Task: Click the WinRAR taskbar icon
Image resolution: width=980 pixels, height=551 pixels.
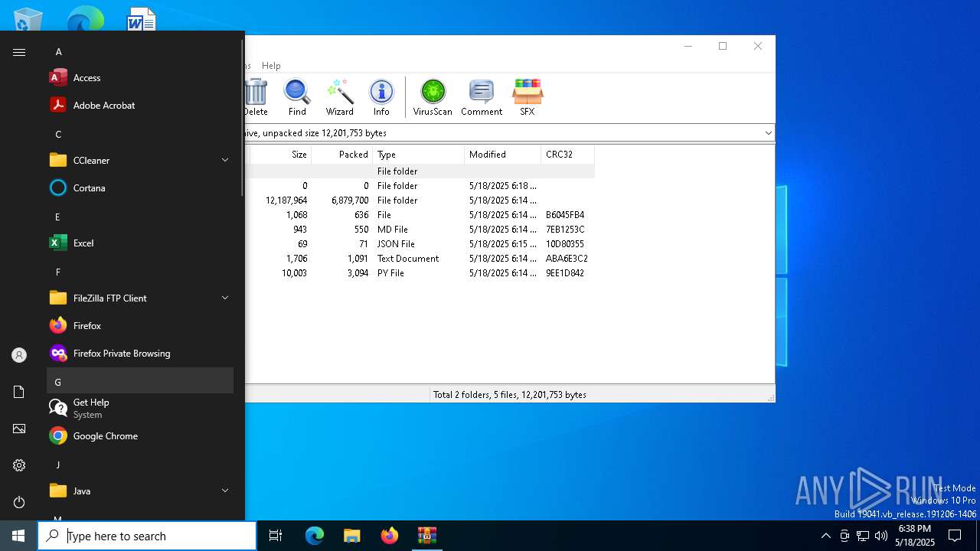Action: click(x=426, y=536)
